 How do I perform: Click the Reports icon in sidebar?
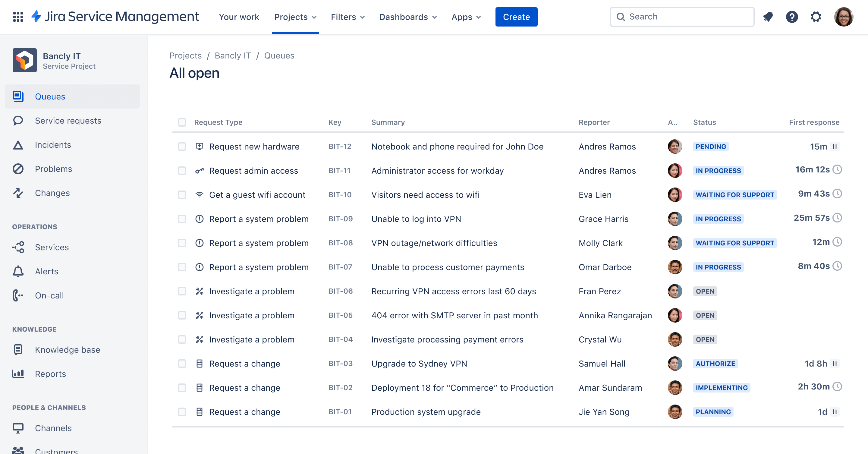pos(18,374)
